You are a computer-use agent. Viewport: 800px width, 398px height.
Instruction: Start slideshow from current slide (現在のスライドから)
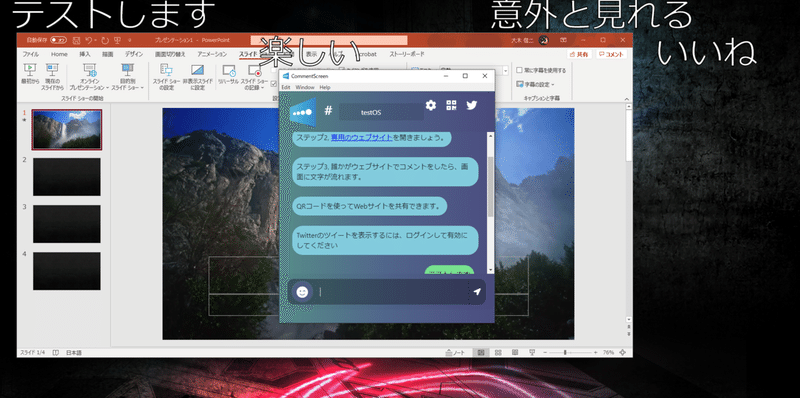click(x=52, y=76)
